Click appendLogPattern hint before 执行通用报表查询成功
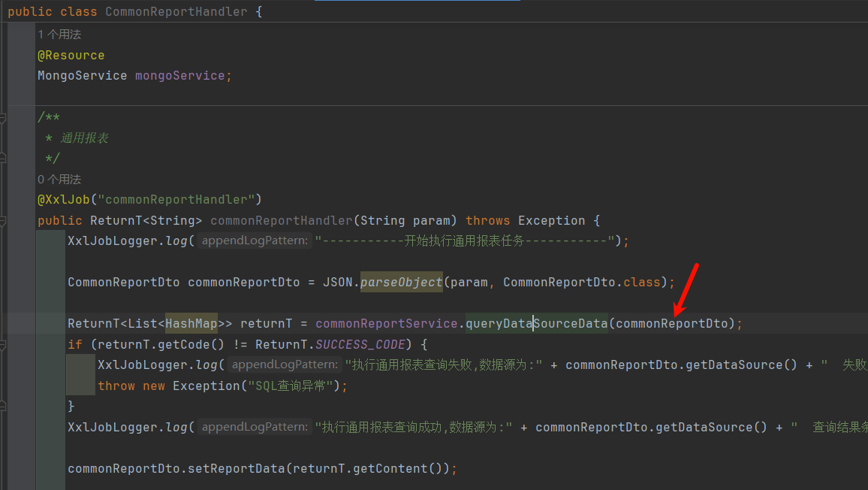868x490 pixels. point(255,427)
